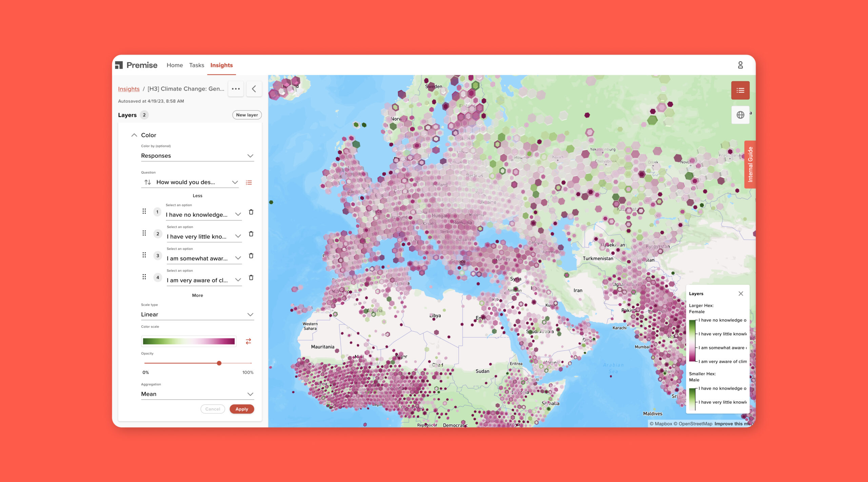Collapse the Color section

(x=134, y=135)
